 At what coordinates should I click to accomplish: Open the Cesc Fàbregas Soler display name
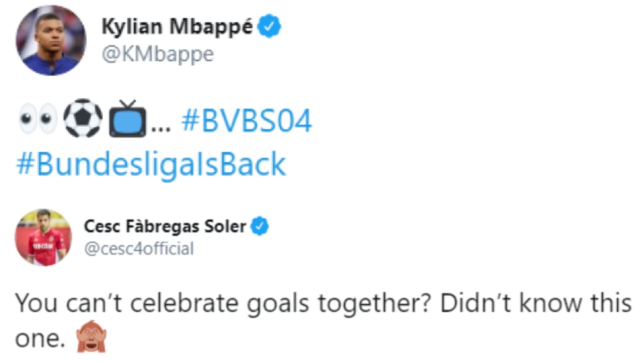pyautogui.click(x=165, y=227)
